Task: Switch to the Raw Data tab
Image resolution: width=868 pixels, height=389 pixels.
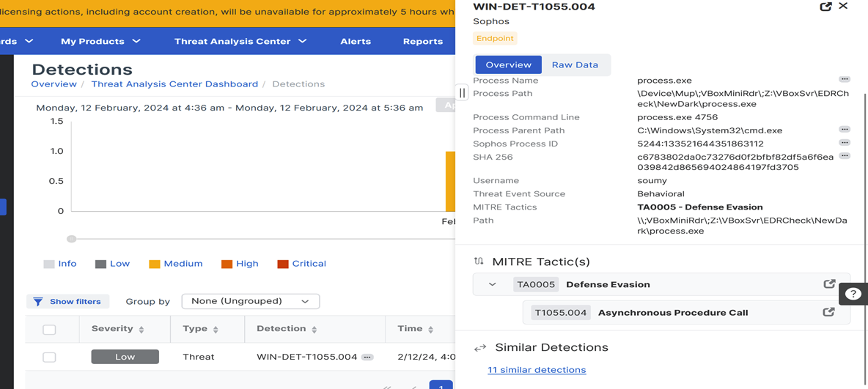Action: [575, 64]
